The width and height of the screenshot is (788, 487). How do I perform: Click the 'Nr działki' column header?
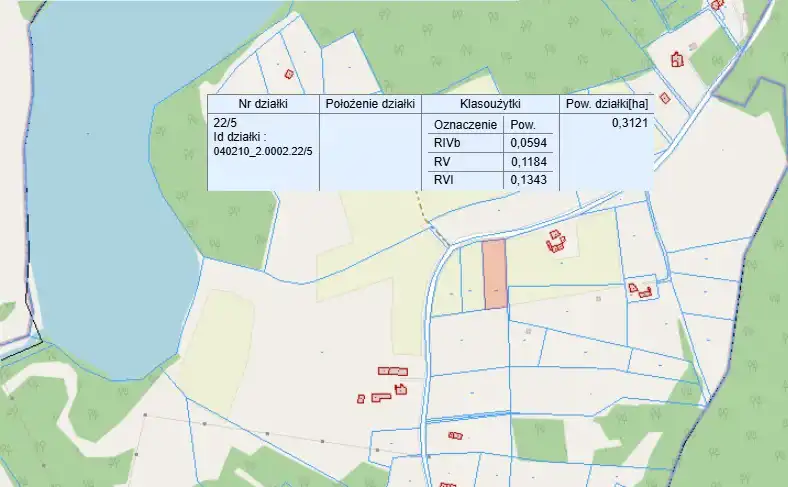coord(263,104)
